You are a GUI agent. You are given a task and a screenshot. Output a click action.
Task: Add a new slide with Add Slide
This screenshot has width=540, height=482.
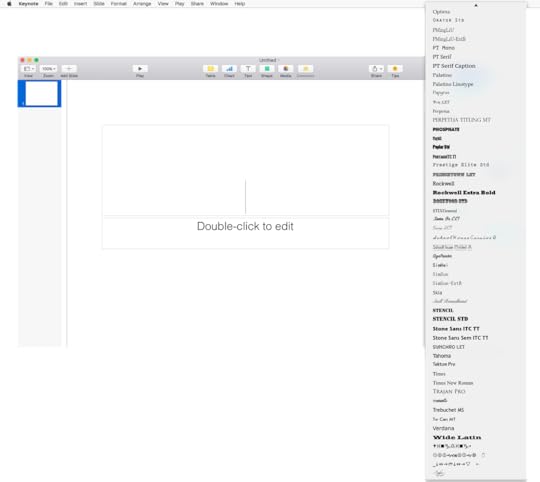click(69, 69)
